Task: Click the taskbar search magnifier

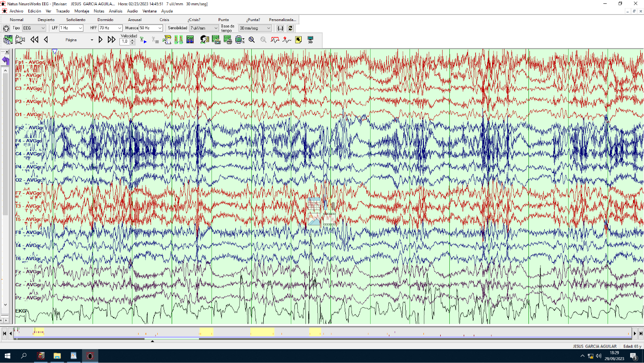Action: (24, 356)
